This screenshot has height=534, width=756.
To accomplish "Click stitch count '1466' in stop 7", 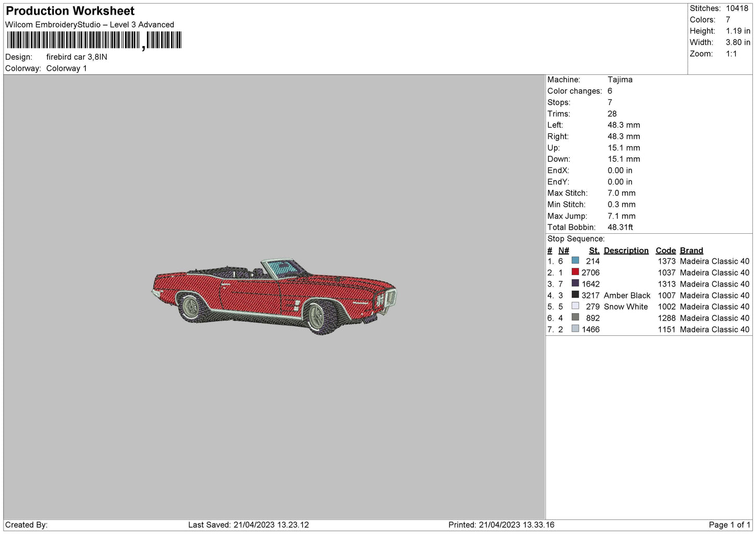I will 591,330.
